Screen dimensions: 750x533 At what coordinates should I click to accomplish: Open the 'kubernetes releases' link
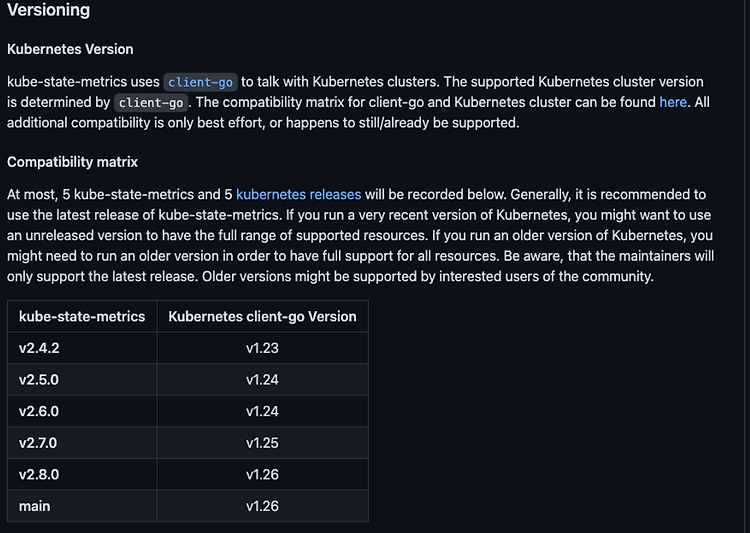point(298,194)
